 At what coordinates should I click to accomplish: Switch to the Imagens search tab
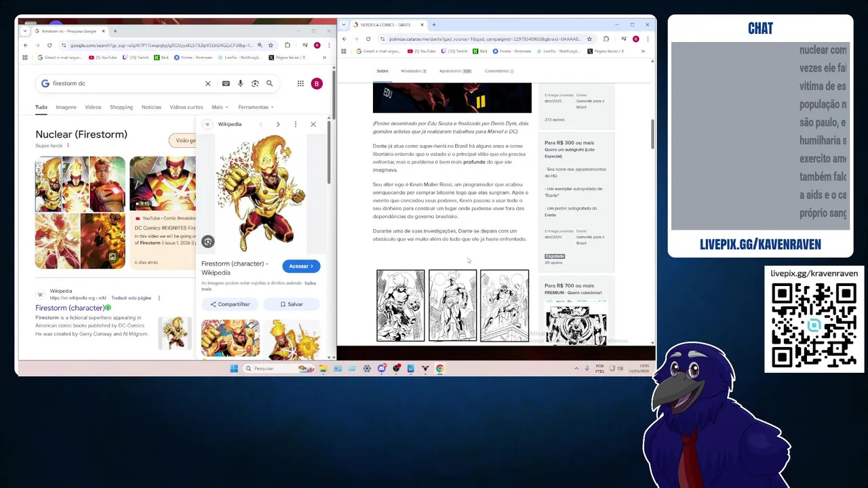point(66,107)
